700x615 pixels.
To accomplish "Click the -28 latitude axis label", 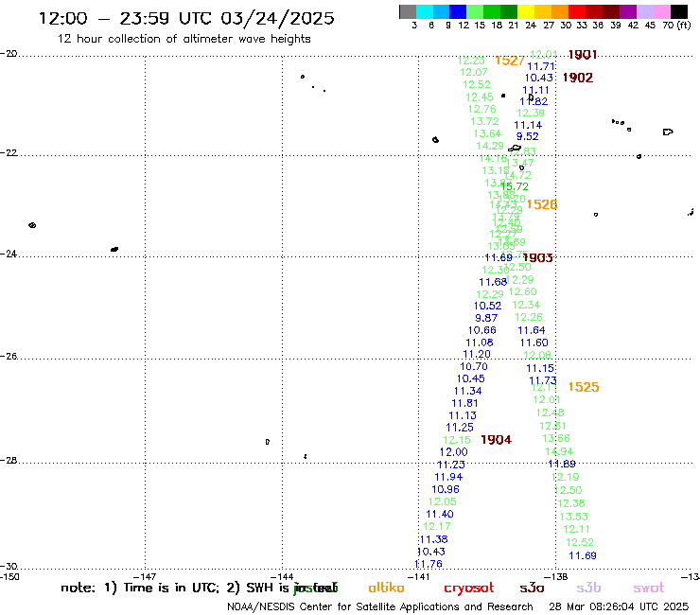I will (x=9, y=461).
